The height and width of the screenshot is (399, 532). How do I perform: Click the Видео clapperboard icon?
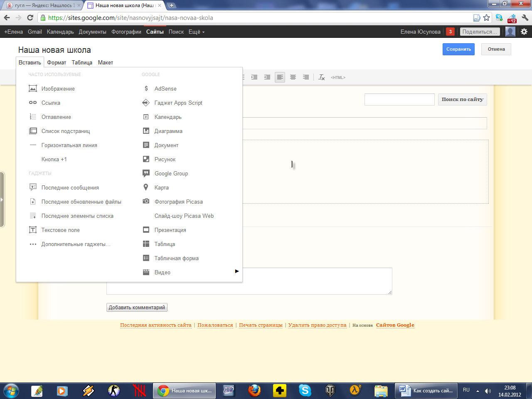pos(146,272)
